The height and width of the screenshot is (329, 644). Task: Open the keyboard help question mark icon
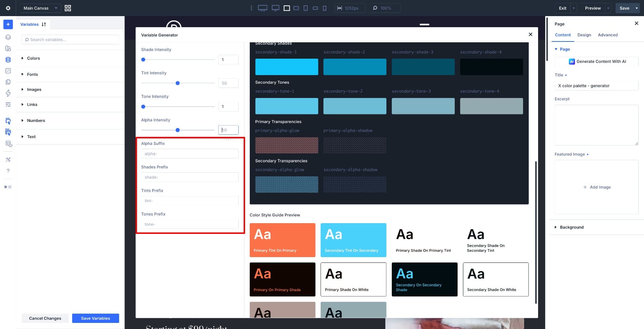coord(8,171)
